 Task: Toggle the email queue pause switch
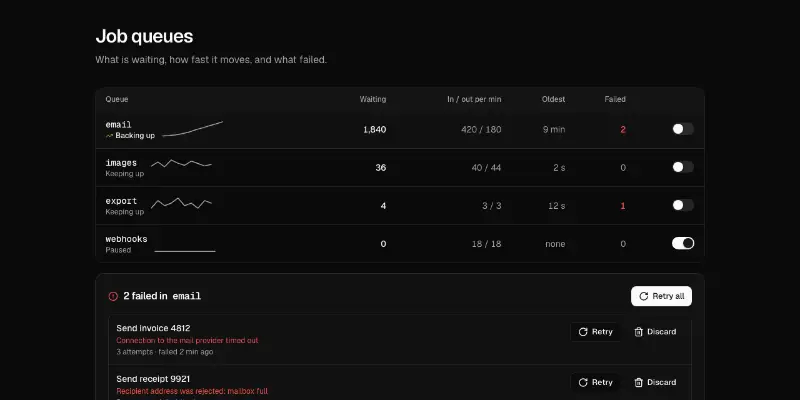click(x=683, y=129)
